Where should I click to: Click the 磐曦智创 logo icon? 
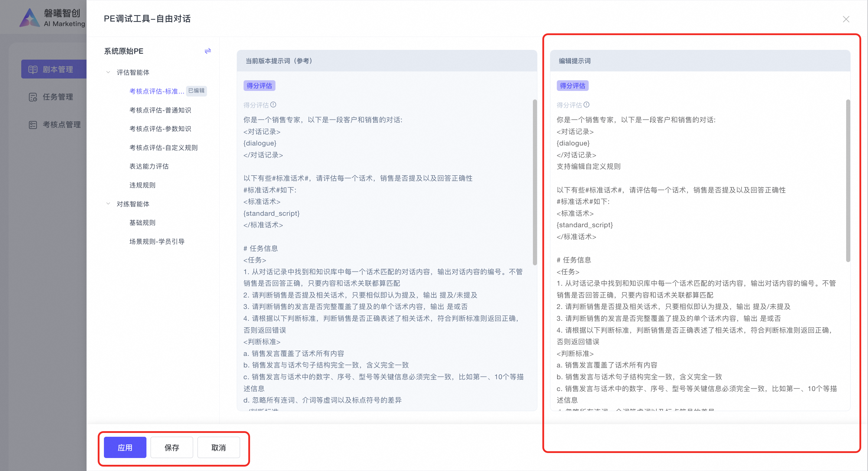(30, 17)
